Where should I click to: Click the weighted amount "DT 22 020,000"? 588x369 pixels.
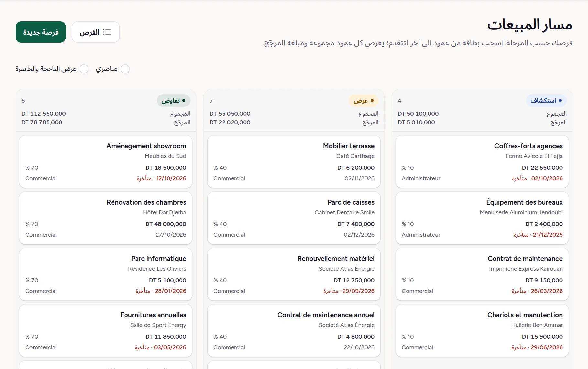(230, 122)
